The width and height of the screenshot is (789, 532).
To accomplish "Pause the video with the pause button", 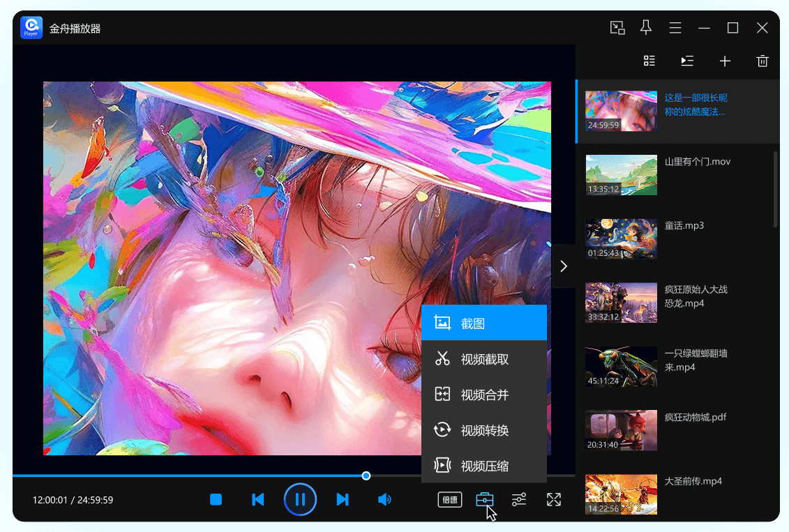I will click(300, 499).
